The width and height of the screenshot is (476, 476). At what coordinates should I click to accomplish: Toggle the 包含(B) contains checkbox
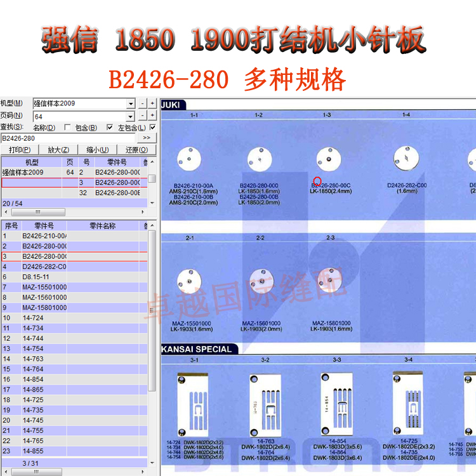pyautogui.click(x=110, y=127)
